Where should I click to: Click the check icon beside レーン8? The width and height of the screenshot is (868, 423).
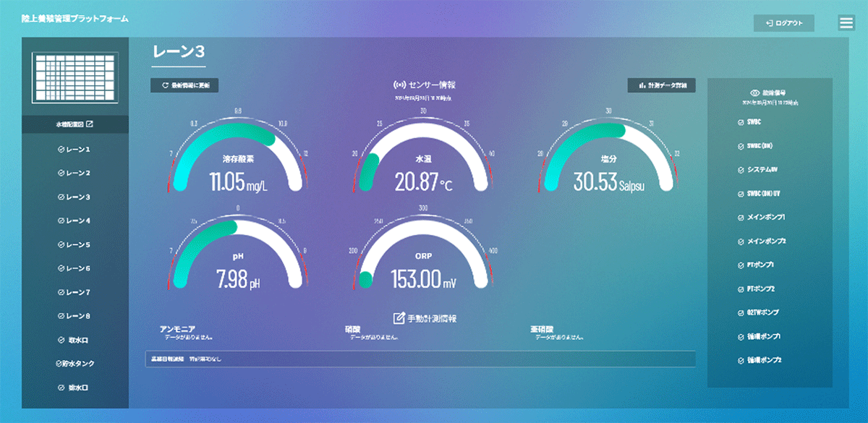61,316
